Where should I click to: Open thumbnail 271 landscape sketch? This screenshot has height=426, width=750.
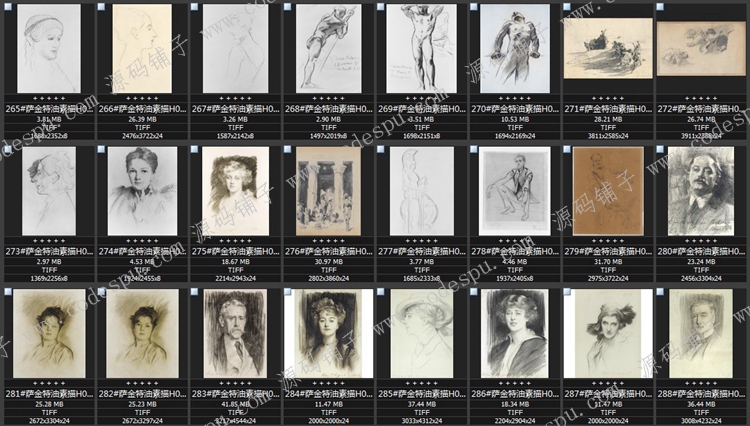tap(608, 48)
